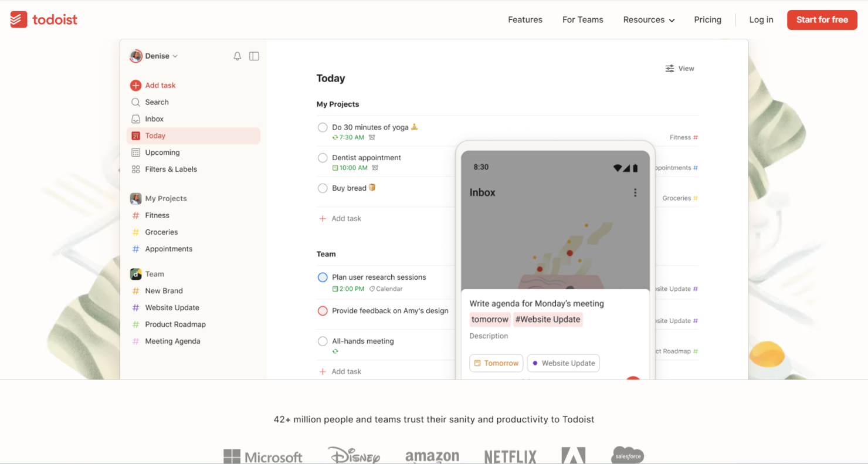Click the Microsoft logo

click(263, 456)
